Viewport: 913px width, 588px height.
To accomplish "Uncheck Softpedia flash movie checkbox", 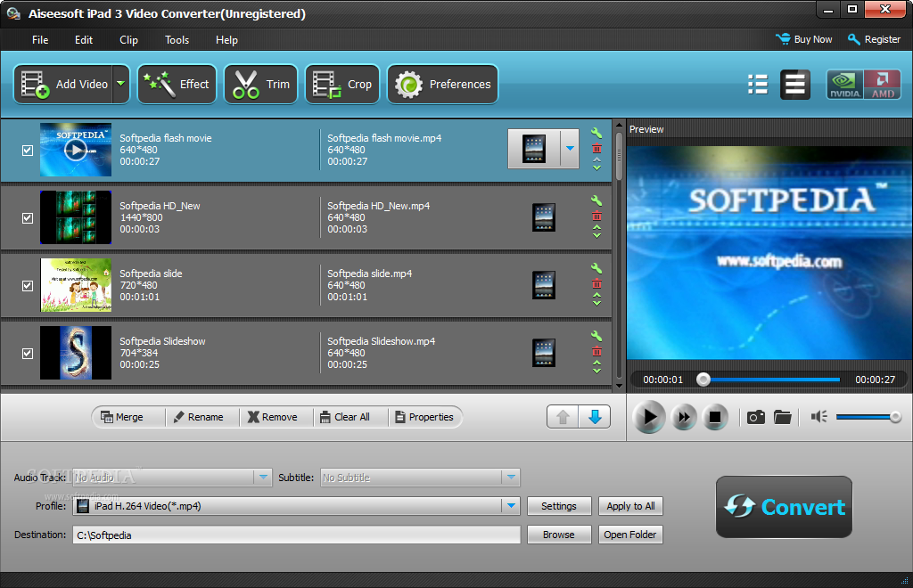I will coord(28,150).
